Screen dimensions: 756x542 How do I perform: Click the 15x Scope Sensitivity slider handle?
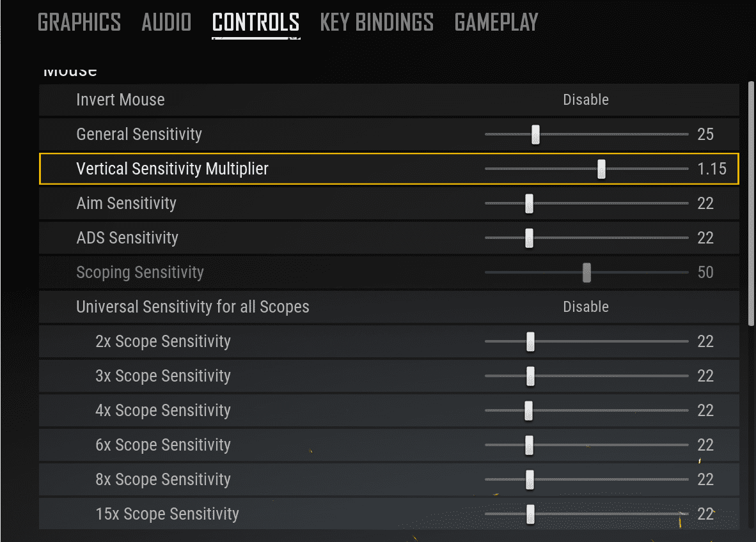point(530,514)
